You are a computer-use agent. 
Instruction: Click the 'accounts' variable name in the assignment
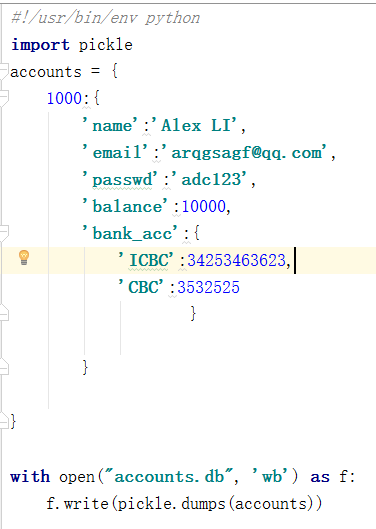(x=46, y=72)
